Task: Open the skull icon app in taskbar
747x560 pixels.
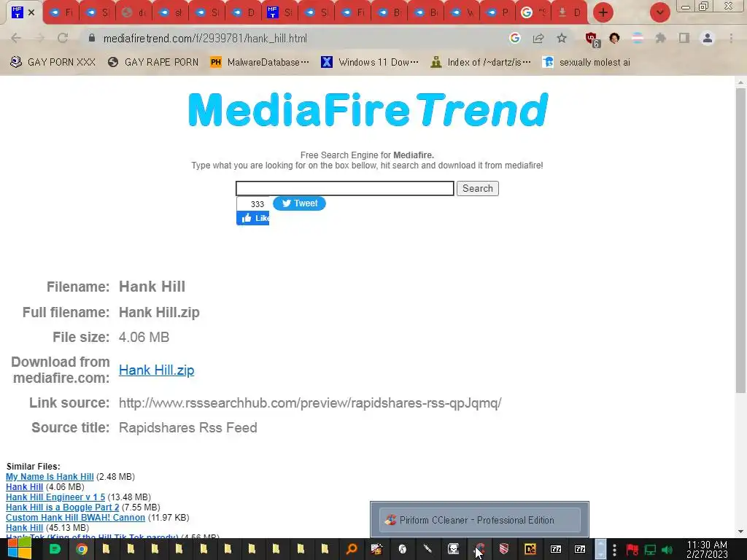Action: point(453,549)
